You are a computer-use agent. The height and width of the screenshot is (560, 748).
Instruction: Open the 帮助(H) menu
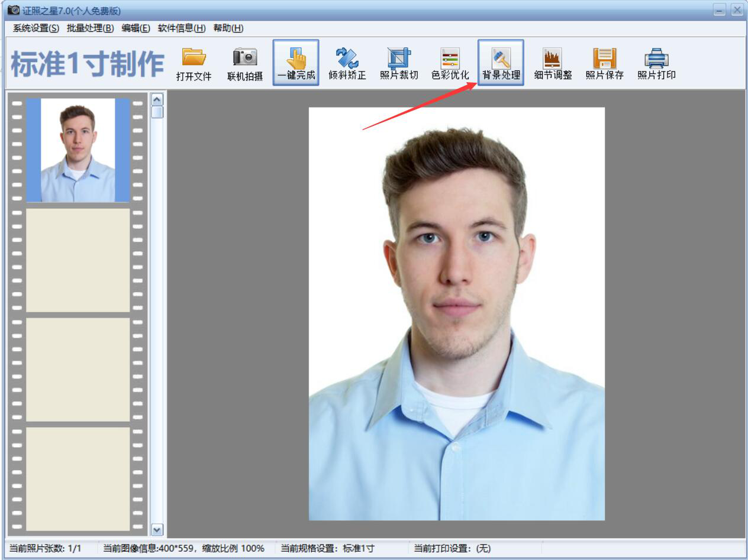(228, 28)
